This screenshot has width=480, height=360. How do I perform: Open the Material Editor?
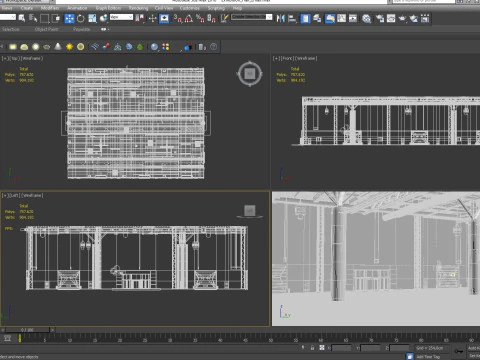coord(366,18)
